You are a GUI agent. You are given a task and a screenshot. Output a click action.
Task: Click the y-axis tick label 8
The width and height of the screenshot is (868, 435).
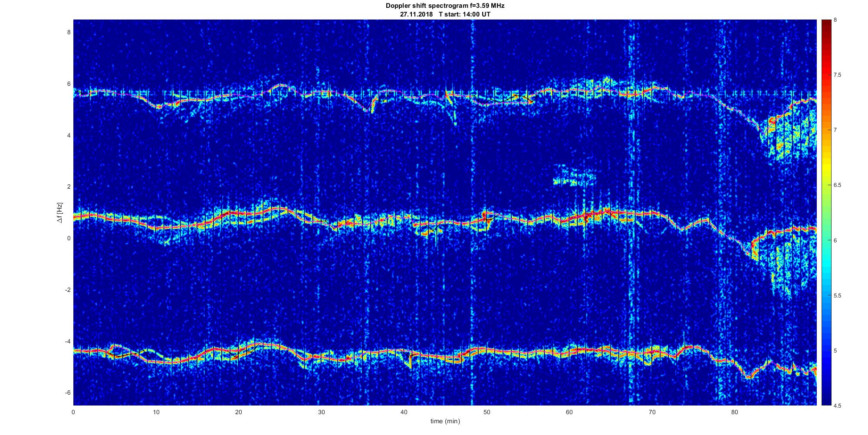point(69,33)
